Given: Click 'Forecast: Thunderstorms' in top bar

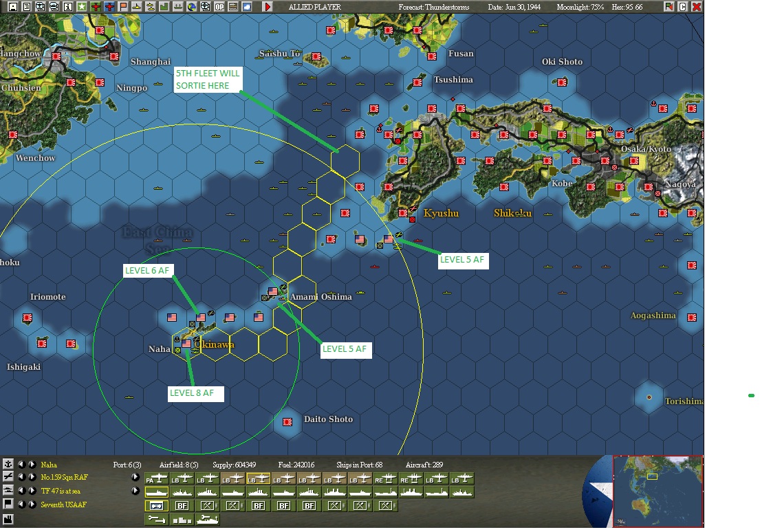Looking at the screenshot, I should coord(433,7).
